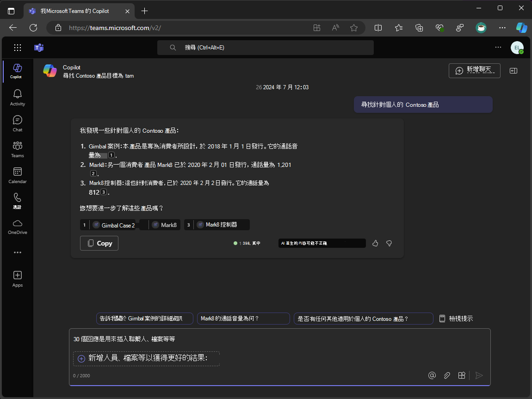Image resolution: width=532 pixels, height=399 pixels.
Task: Open the app launcher waffle grid
Action: [x=18, y=48]
